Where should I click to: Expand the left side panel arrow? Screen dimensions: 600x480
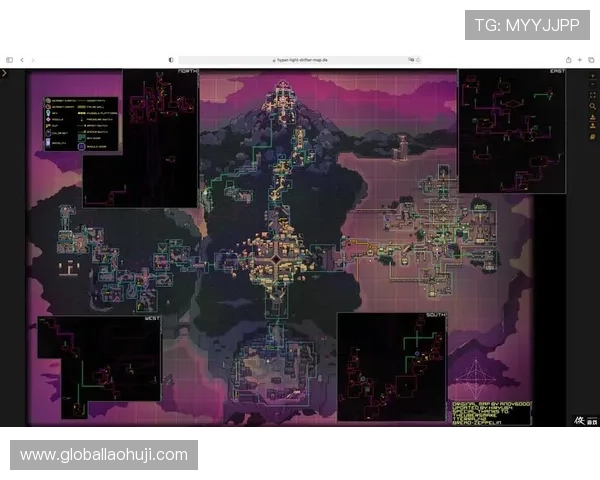point(5,73)
